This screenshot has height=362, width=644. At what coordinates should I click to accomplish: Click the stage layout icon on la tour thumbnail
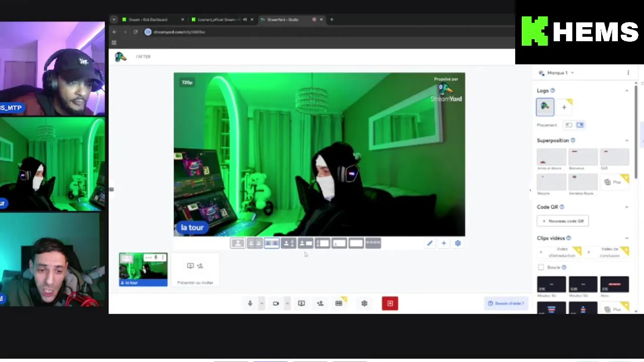127,258
